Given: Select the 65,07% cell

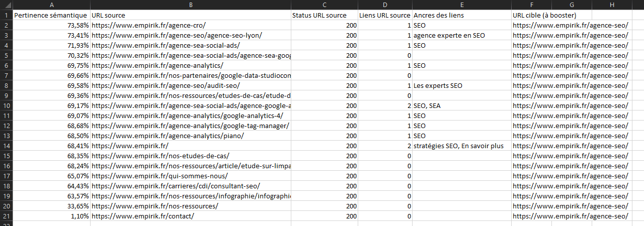Looking at the screenshot, I should [51, 176].
